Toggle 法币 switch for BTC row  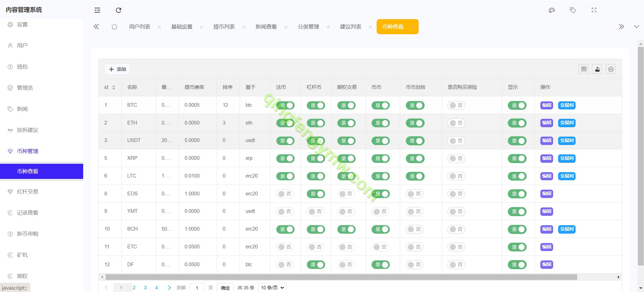click(285, 105)
